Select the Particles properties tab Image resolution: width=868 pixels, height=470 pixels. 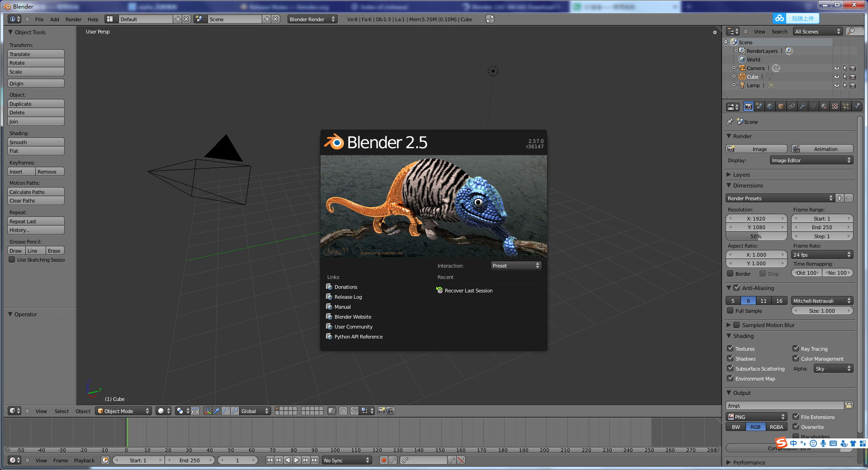pyautogui.click(x=846, y=107)
